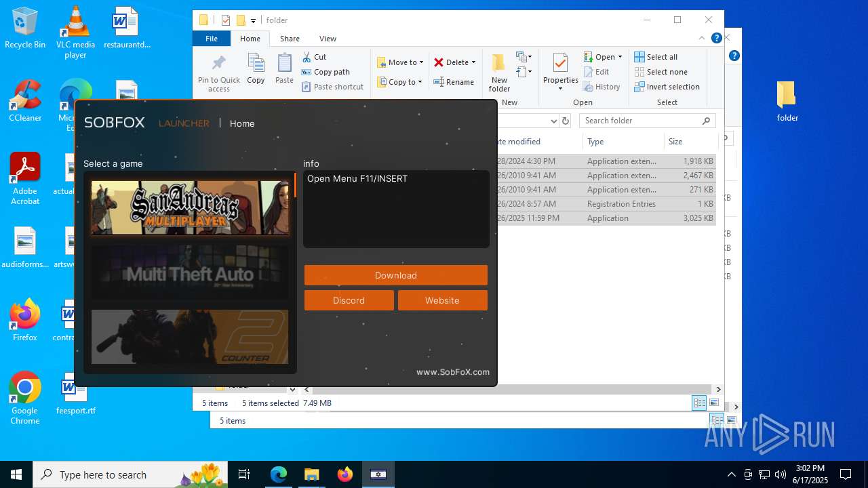Open the CCleaner desktop icon
This screenshot has height=488, width=868.
[x=25, y=101]
